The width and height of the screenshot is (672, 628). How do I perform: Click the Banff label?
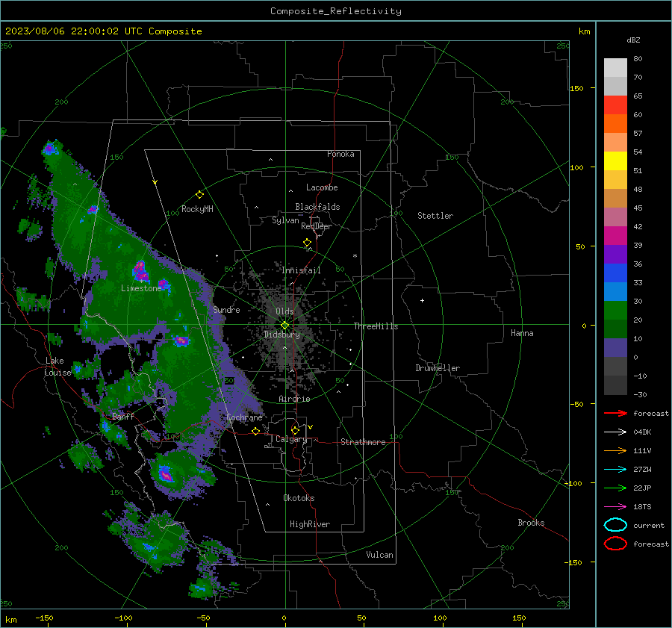coord(123,417)
